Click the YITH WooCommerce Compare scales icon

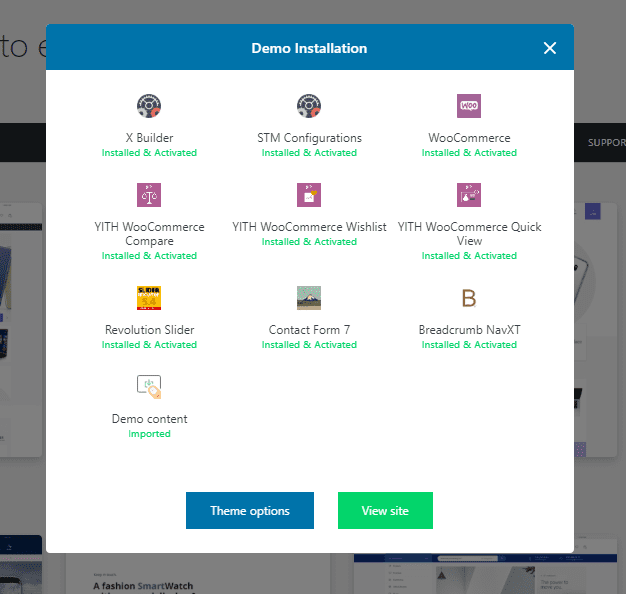tap(149, 195)
